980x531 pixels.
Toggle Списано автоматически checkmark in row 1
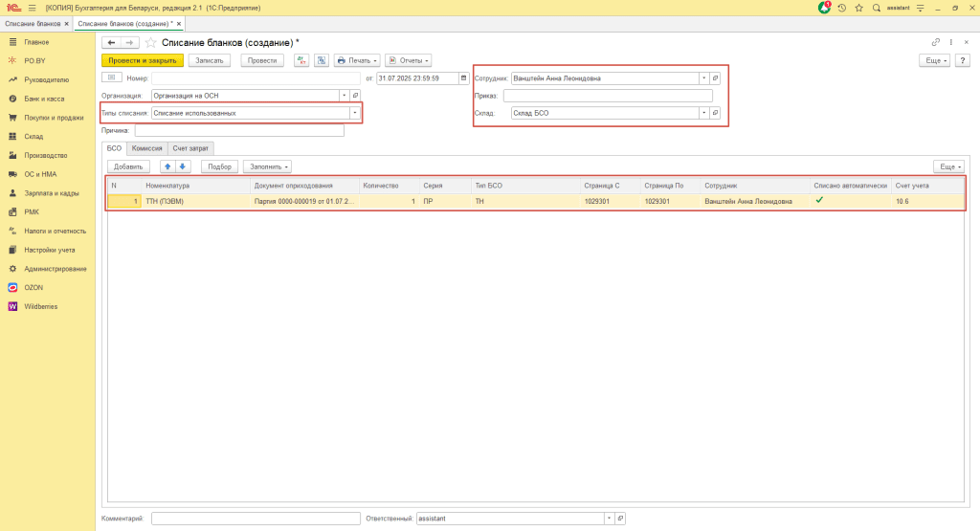click(x=819, y=201)
